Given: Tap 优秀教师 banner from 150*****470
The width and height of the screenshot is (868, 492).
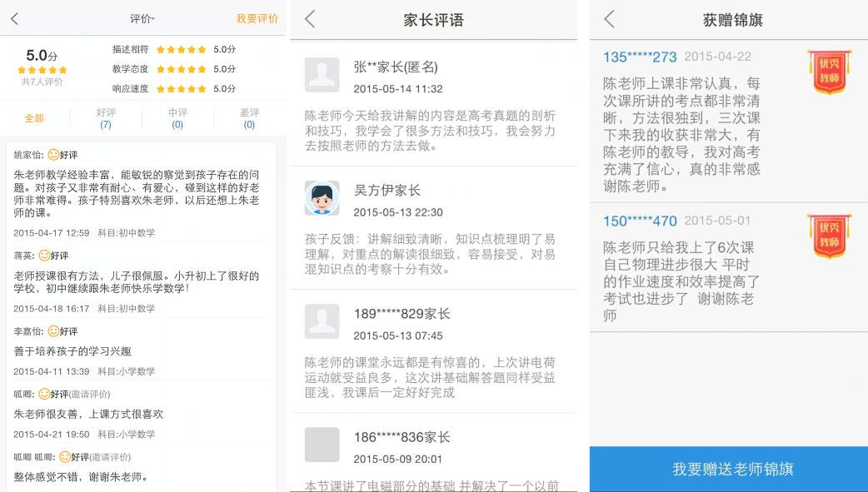Looking at the screenshot, I should coord(829,236).
